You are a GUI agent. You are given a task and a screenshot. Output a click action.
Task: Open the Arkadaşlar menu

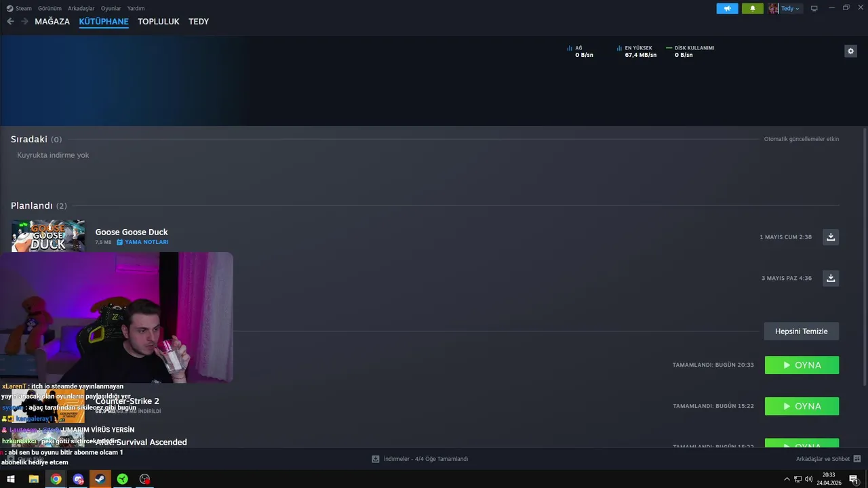tap(81, 8)
